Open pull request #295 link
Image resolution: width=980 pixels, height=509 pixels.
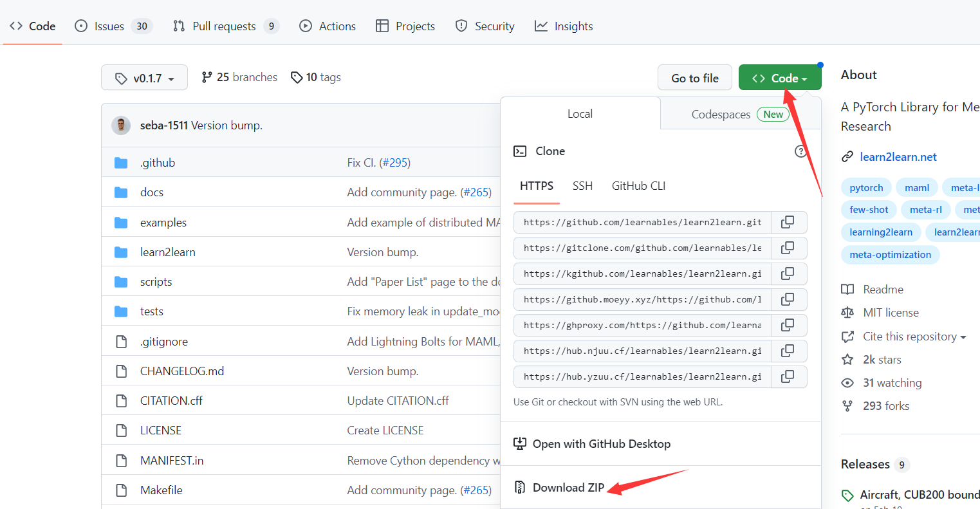394,163
